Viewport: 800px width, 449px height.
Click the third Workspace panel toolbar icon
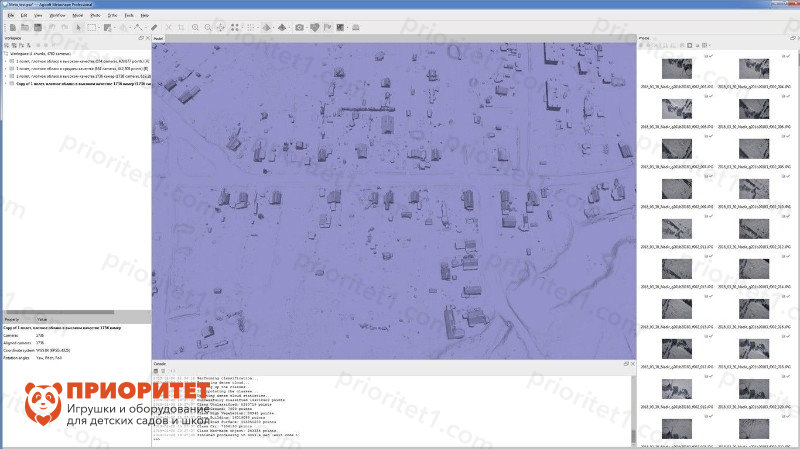21,45
